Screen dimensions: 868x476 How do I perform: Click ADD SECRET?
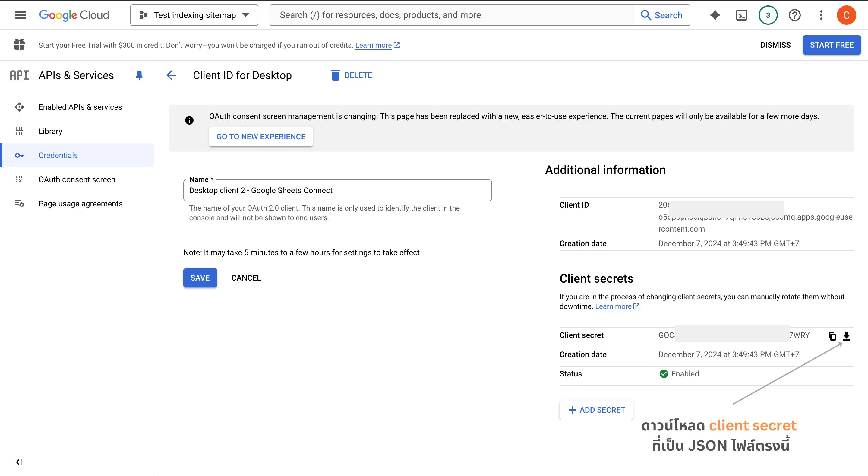596,410
